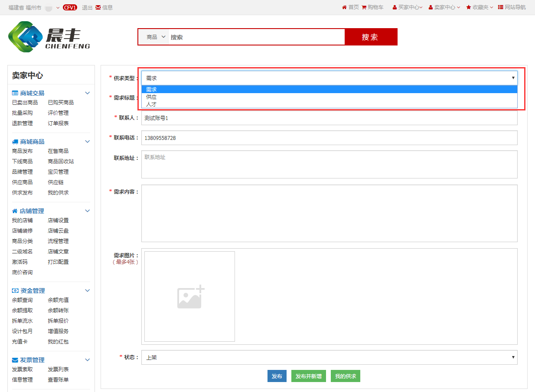Open 卖家中心 menu in top bar
Image resolution: width=535 pixels, height=392 pixels.
444,7
